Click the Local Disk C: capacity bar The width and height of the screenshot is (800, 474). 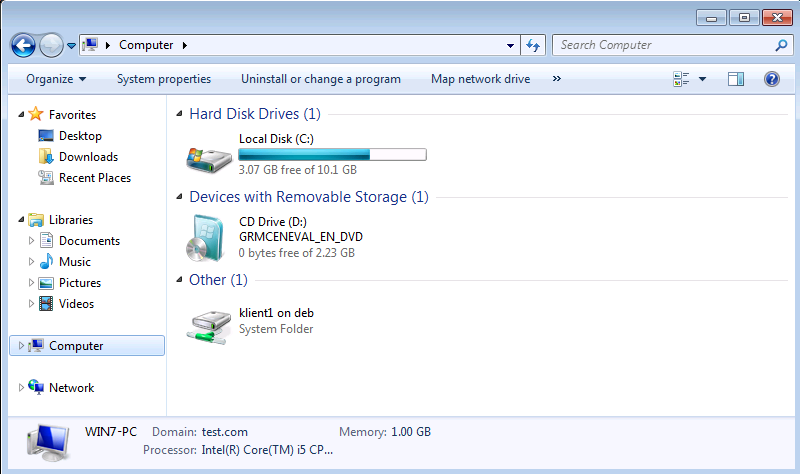tap(332, 155)
